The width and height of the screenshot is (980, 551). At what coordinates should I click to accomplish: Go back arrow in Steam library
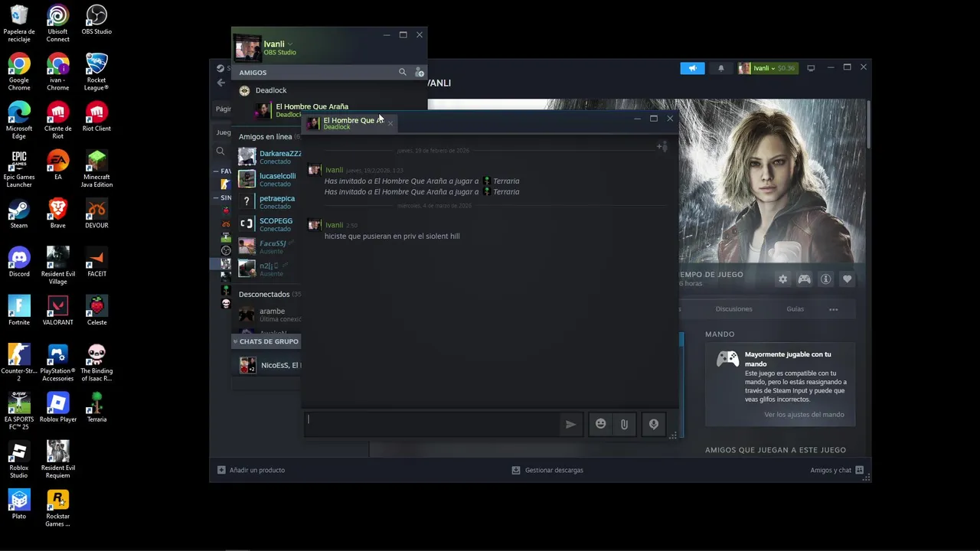221,83
